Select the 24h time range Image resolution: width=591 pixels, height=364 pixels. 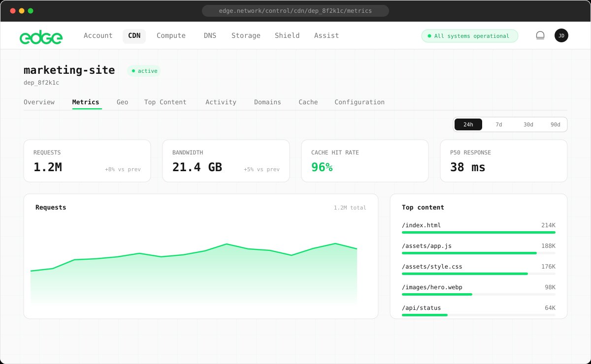point(468,124)
